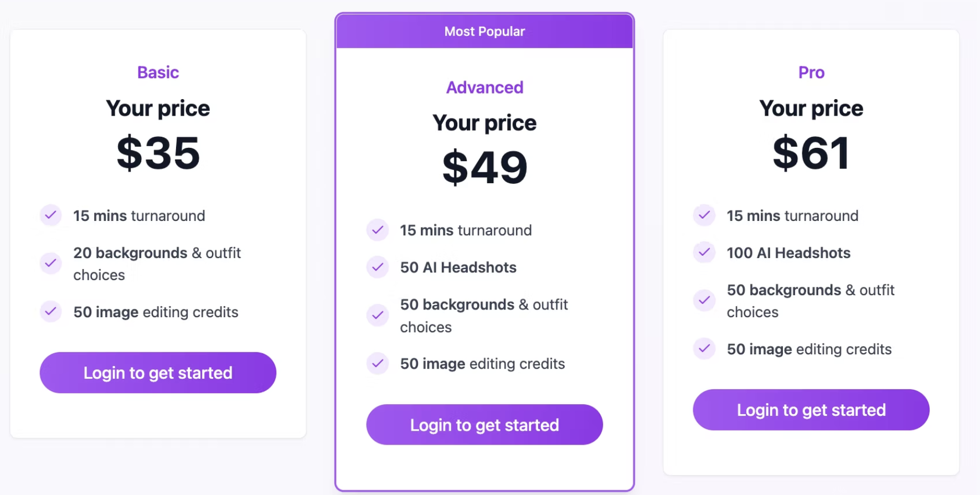Click the checkmark beside 100 AI Headshots

pos(704,252)
